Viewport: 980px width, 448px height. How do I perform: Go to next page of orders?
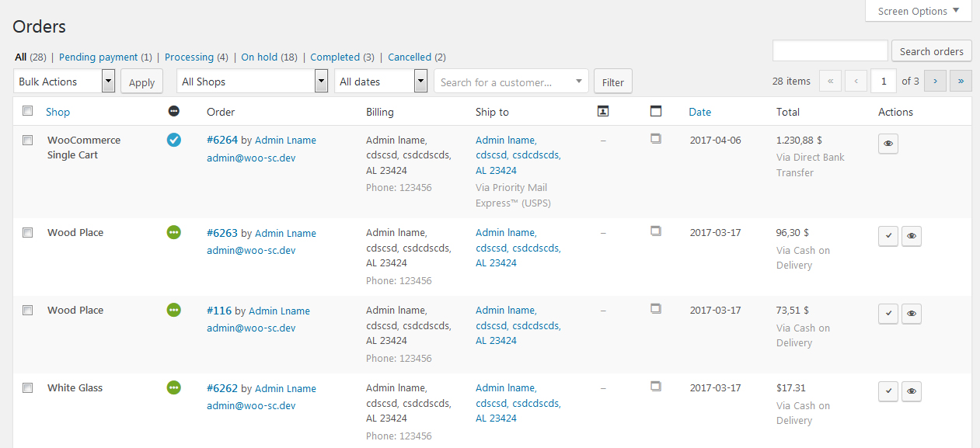click(935, 81)
